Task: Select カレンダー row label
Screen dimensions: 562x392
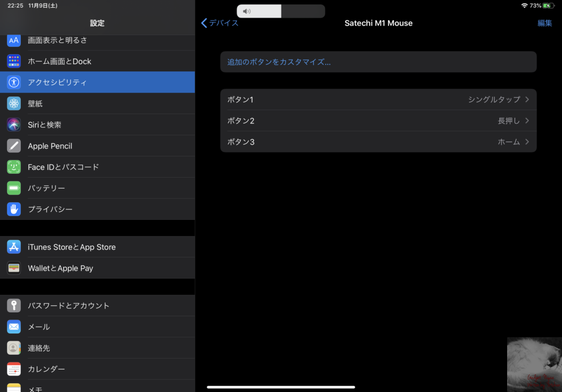Action: [x=47, y=369]
